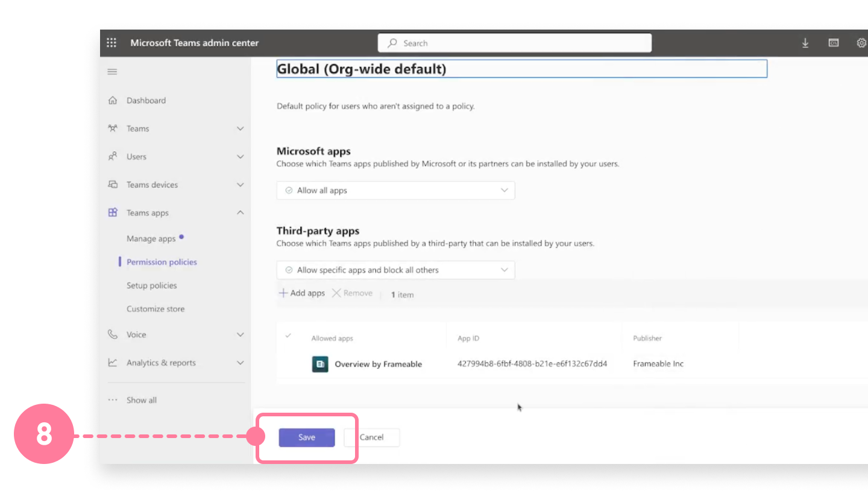Expand the Teams section chevron

(x=241, y=129)
